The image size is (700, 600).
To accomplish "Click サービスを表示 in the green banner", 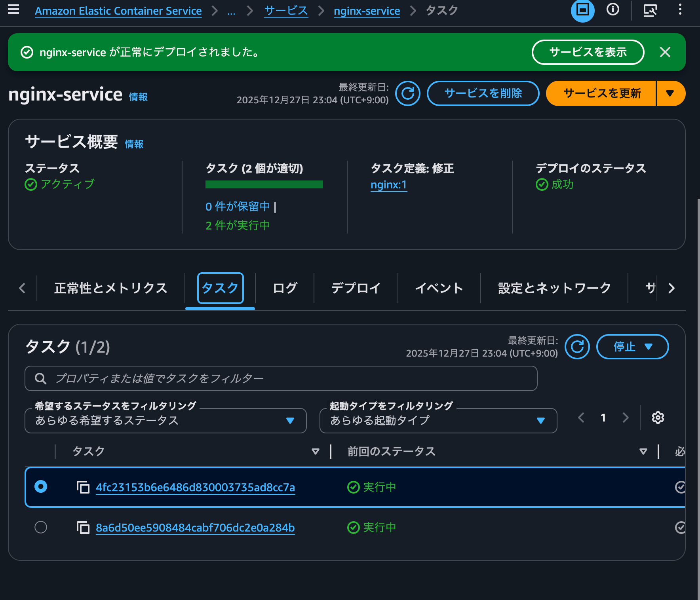I will (588, 52).
